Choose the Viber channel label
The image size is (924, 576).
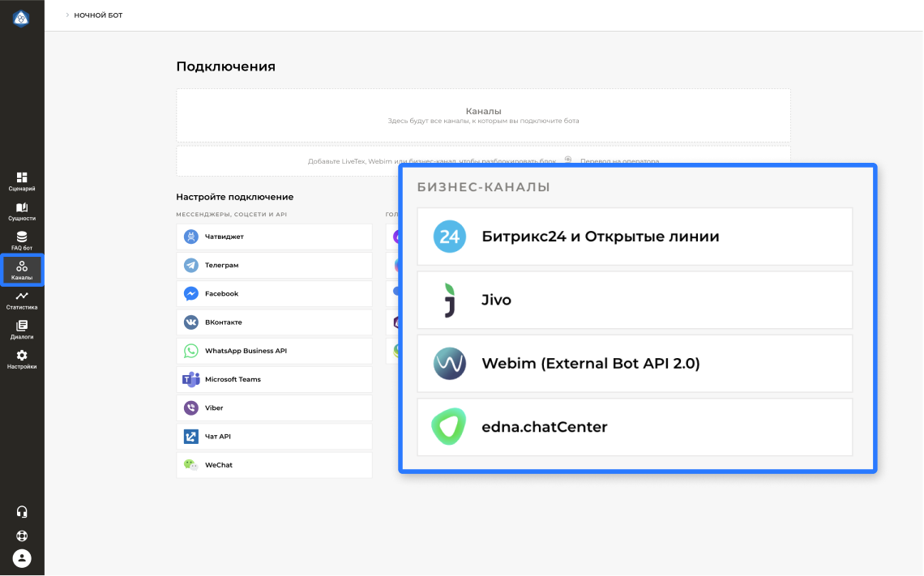tap(214, 407)
